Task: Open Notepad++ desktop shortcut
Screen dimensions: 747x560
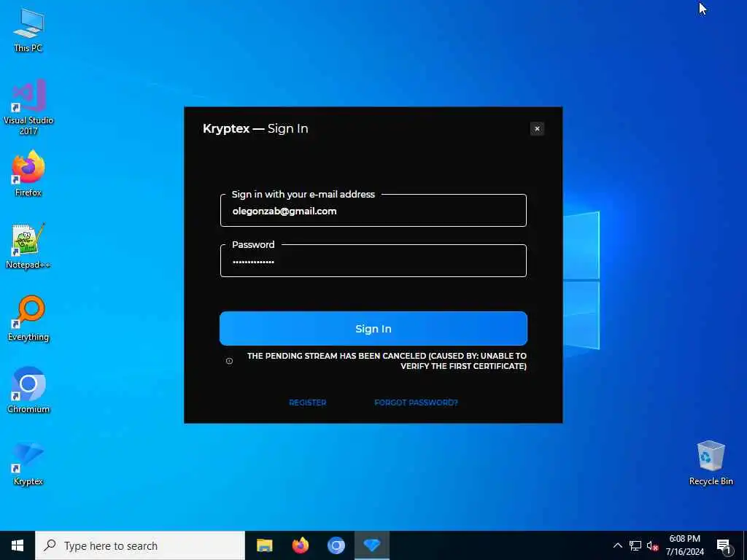Action: tap(28, 246)
